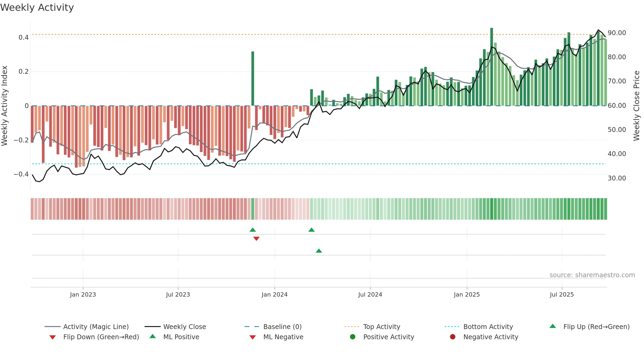Click the Top Activity legend entry
The height and width of the screenshot is (362, 644).
coord(372,327)
